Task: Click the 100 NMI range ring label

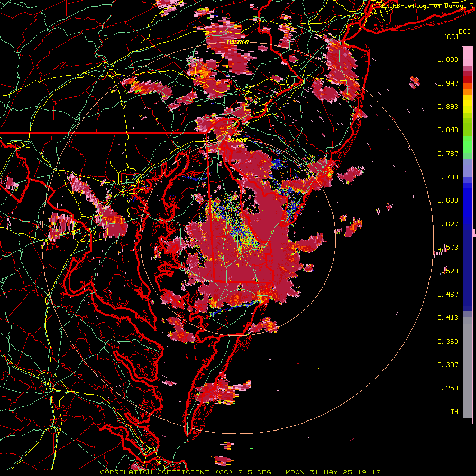Action: (237, 42)
